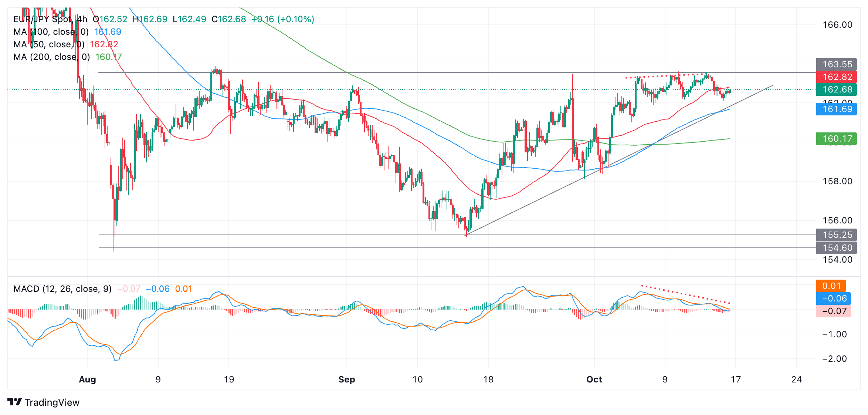The height and width of the screenshot is (415, 868).
Task: Click the red 162.82 MA price tag
Action: (x=837, y=77)
